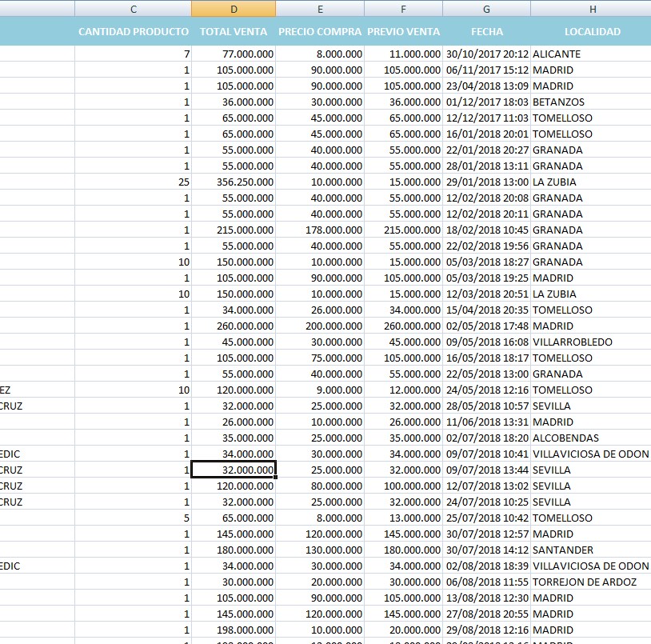Select the 75.000.000 precio compra cell
651x644 pixels.
(x=320, y=358)
